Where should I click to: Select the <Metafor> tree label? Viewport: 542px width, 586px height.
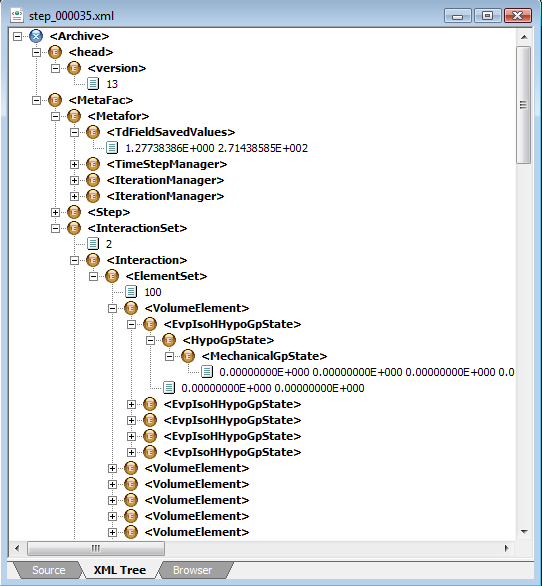118,116
